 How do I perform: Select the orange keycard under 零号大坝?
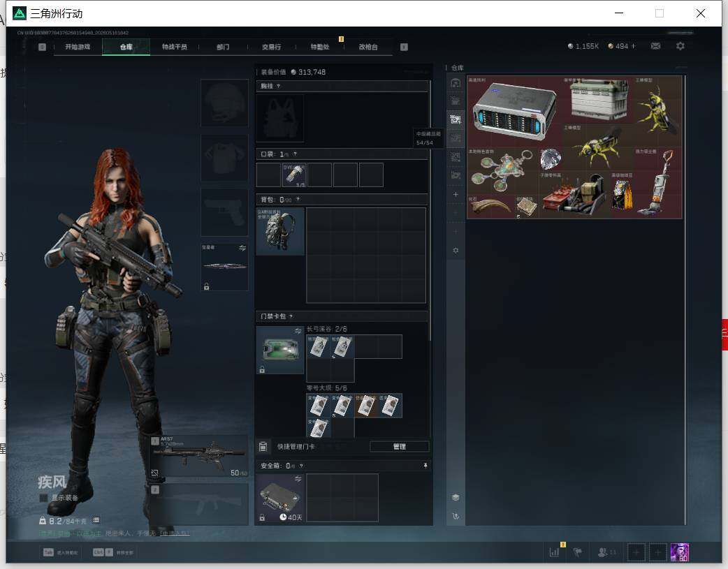point(366,406)
